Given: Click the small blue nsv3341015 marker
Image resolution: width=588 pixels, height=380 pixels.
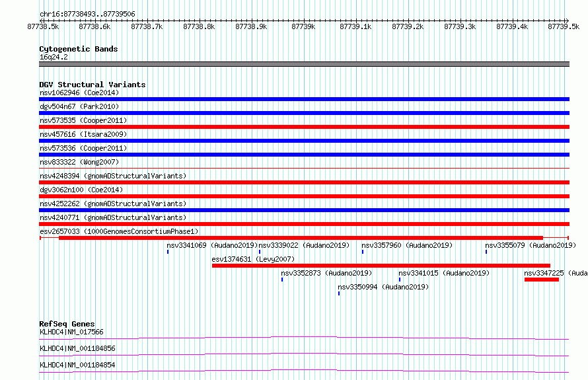Looking at the screenshot, I should coord(399,280).
